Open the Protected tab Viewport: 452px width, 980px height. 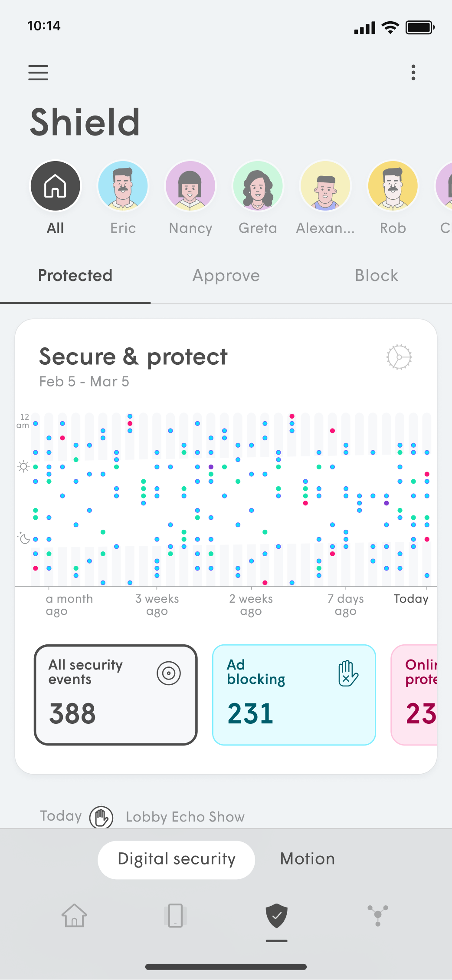(x=75, y=276)
